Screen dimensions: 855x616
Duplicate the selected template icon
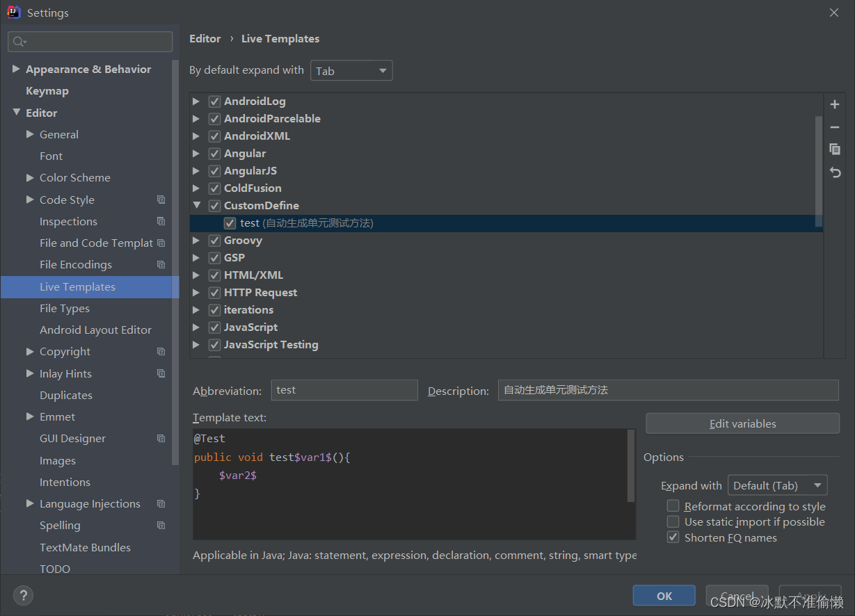pos(835,149)
